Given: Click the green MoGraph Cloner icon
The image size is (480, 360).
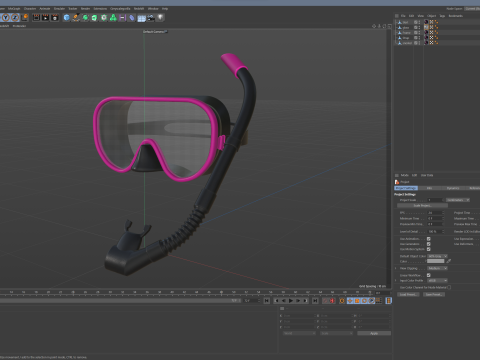Looking at the screenshot, I should pyautogui.click(x=104, y=18).
